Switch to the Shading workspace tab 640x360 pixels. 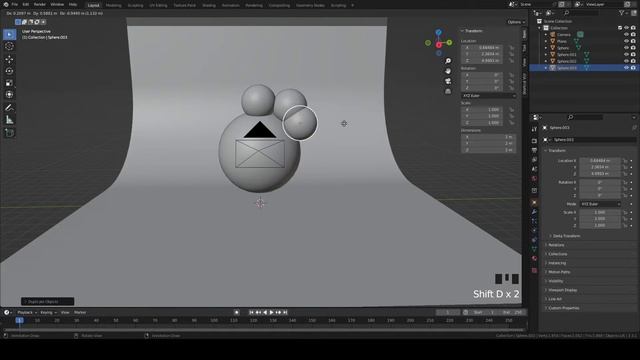click(209, 5)
